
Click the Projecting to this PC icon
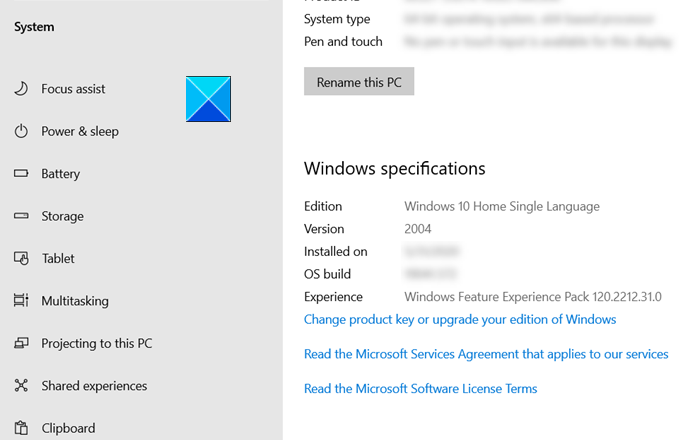(x=21, y=343)
